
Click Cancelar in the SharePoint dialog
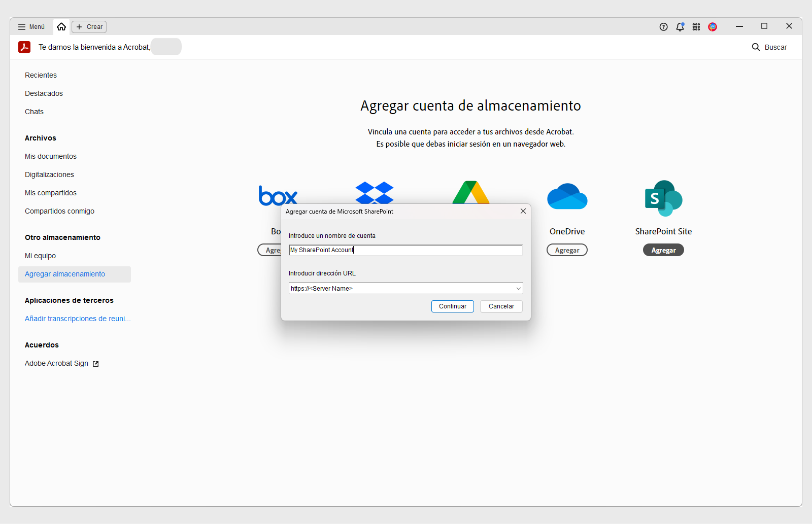tap(501, 306)
